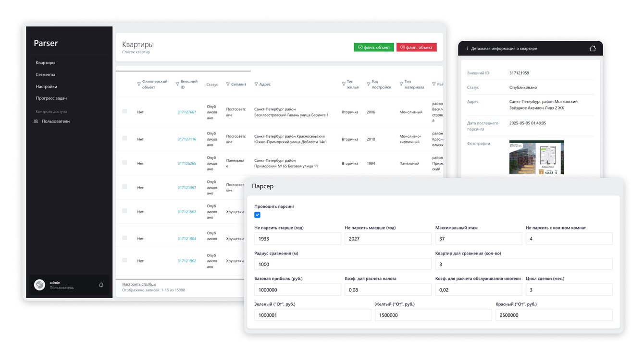Screen dimensions: 644x362
Task: Click the horizontal scrollbar above the table
Action: coord(183,71)
